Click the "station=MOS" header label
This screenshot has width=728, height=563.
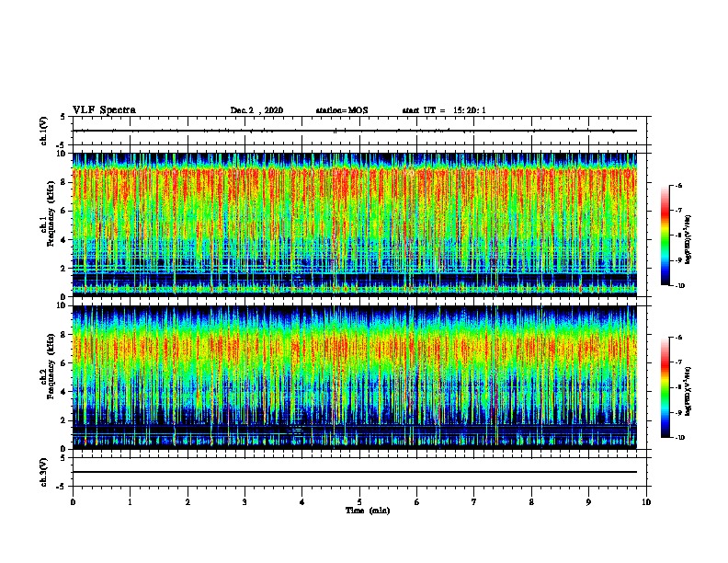click(342, 110)
